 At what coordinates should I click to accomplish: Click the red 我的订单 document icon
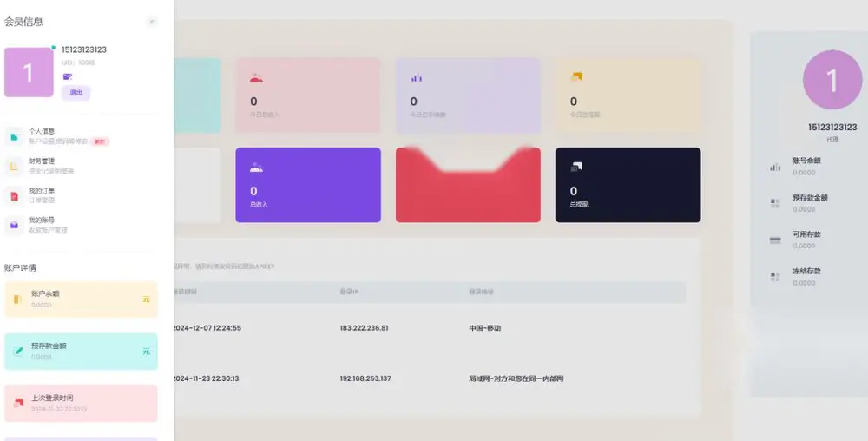[15, 196]
